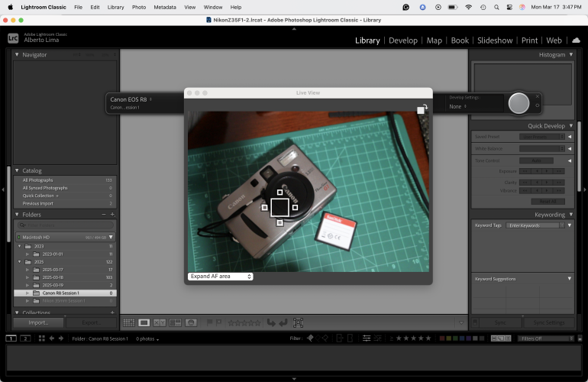Go forward with filmstrip right arrow
The height and width of the screenshot is (382, 588).
[61, 338]
